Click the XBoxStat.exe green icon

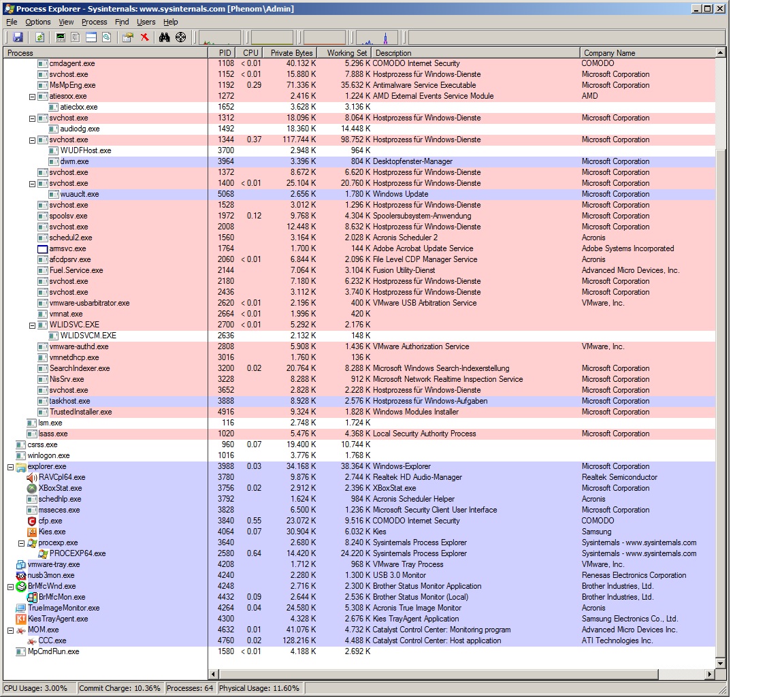(31, 489)
